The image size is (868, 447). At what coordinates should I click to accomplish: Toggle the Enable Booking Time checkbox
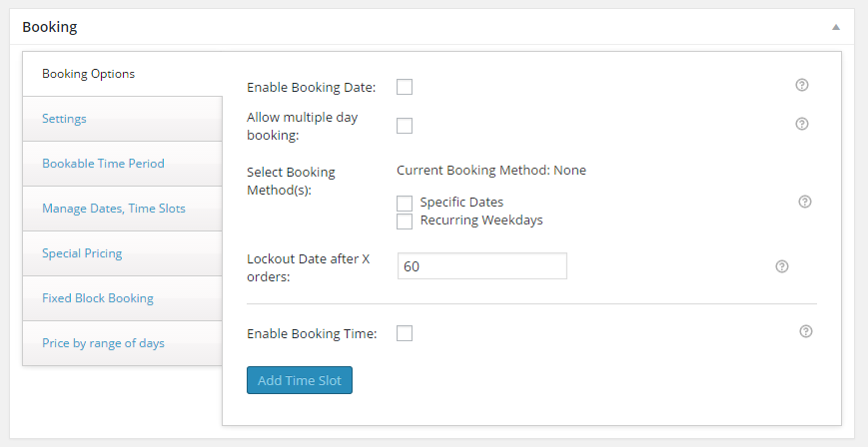click(405, 333)
